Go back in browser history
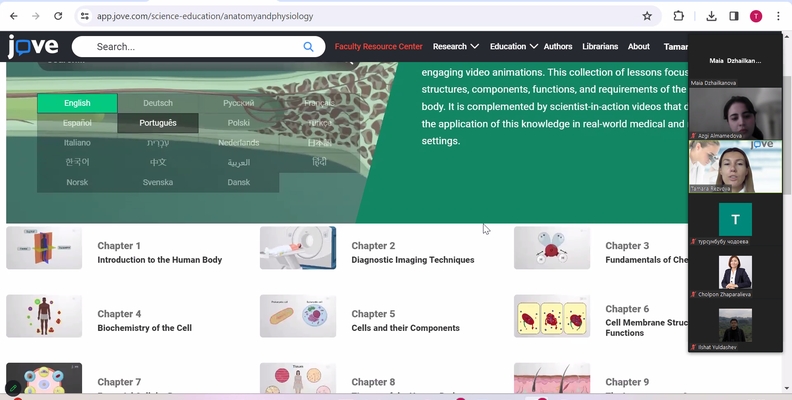The width and height of the screenshot is (792, 400). coord(14,16)
